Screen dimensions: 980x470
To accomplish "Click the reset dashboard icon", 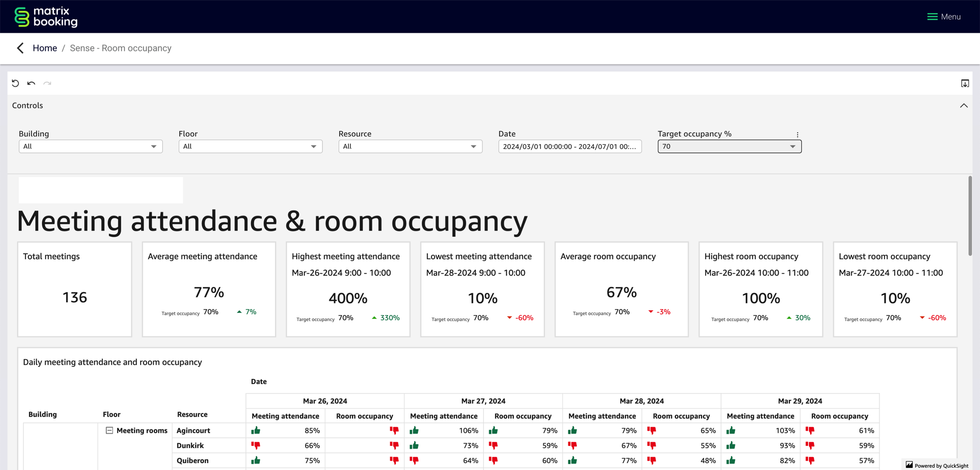I will tap(16, 83).
